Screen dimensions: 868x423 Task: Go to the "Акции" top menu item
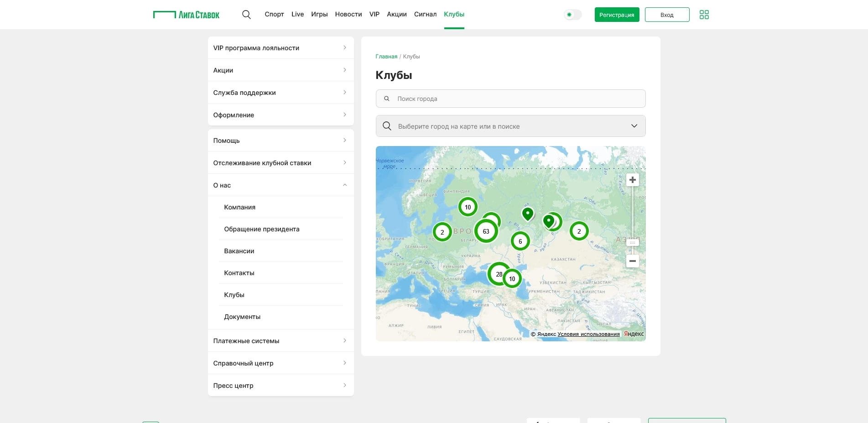396,15
